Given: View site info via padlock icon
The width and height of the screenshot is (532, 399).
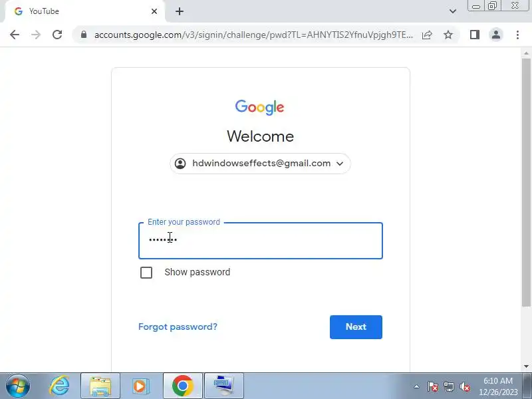Looking at the screenshot, I should tap(84, 35).
